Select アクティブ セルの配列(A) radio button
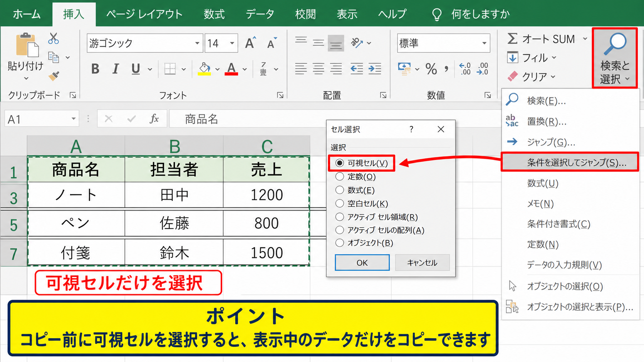Viewport: 644px width, 362px height. click(339, 230)
